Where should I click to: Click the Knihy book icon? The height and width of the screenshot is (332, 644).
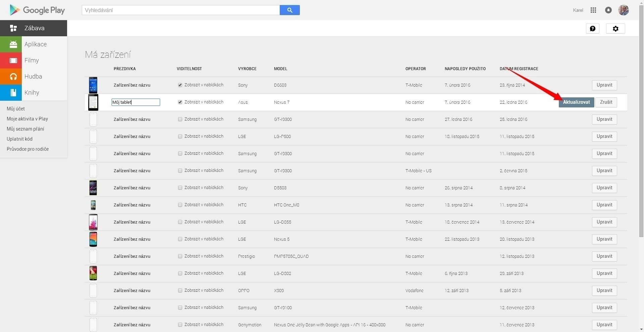click(x=13, y=93)
